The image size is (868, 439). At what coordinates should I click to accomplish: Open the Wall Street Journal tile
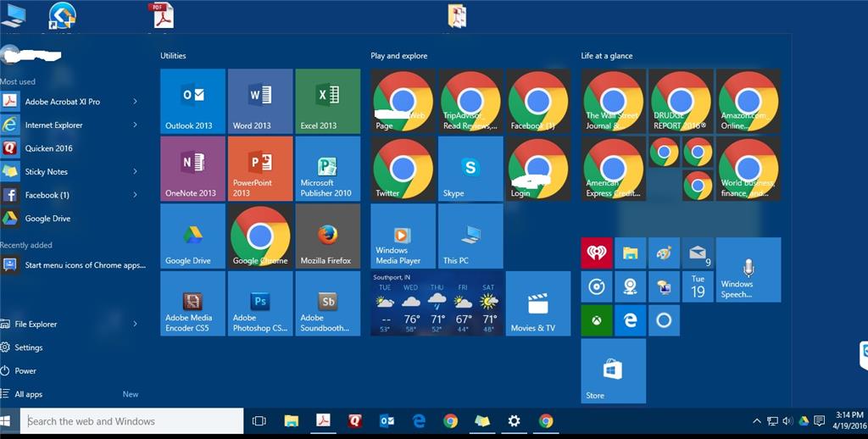(x=614, y=102)
